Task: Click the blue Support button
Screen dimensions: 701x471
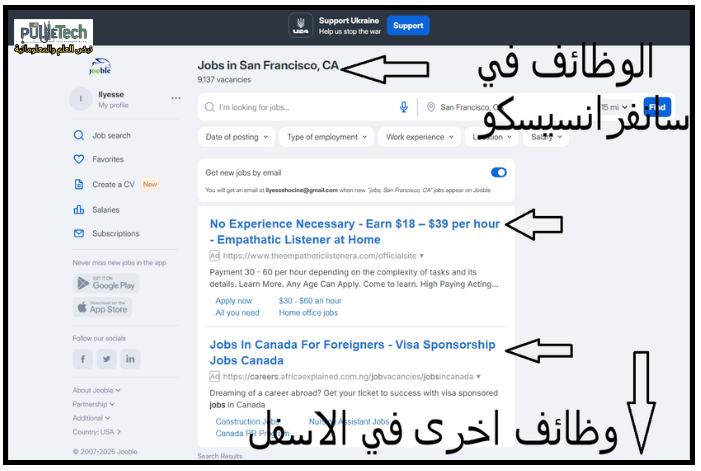Action: (408, 25)
